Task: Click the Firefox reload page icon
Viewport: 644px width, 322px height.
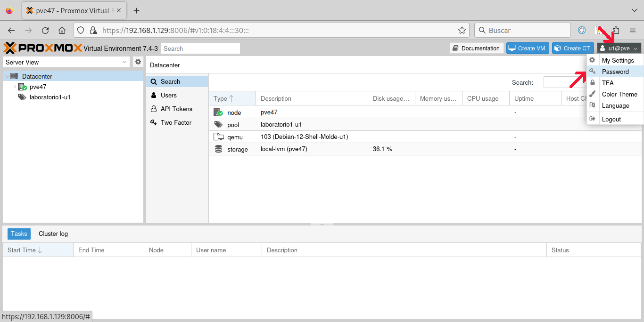Action: 45,30
